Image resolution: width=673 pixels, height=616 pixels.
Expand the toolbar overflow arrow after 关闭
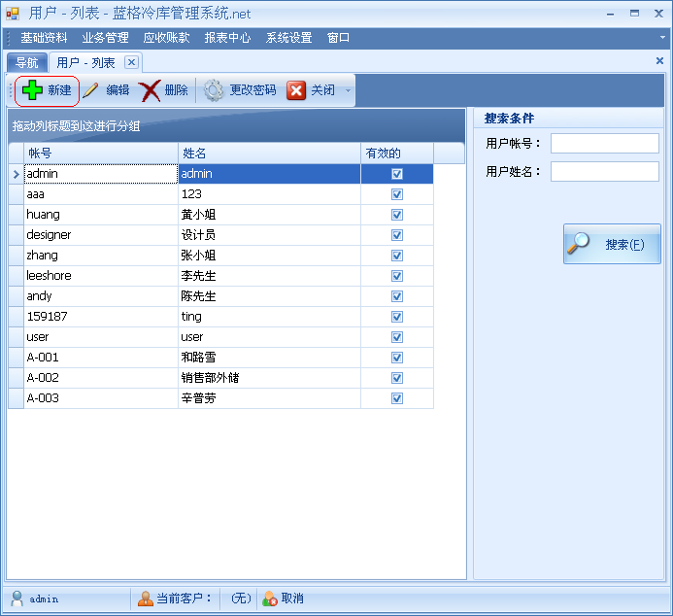tap(349, 91)
